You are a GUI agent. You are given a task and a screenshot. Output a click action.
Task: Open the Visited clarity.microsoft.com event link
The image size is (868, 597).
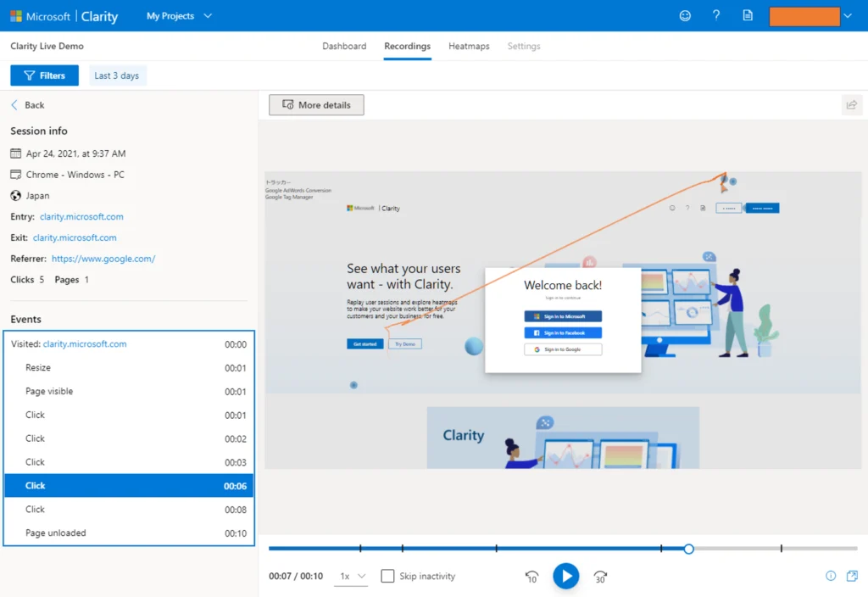coord(85,344)
